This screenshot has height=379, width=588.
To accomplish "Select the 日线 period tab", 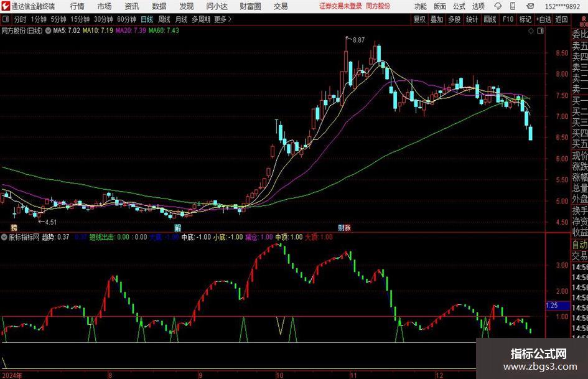I will [x=147, y=19].
